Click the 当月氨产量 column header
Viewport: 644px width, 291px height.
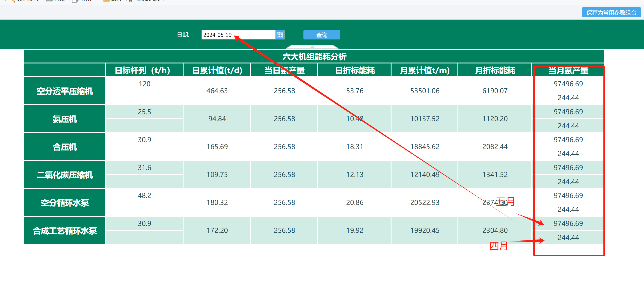click(568, 71)
